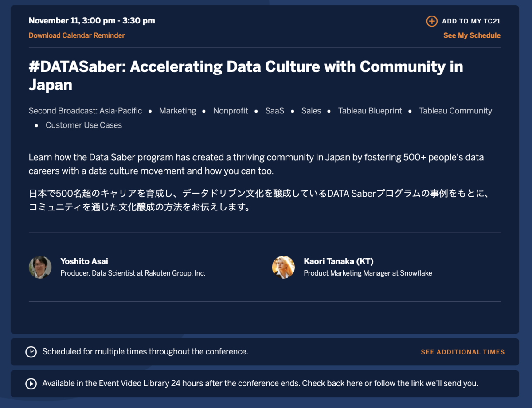Select the Tableau Community tag
The width and height of the screenshot is (532, 408).
pyautogui.click(x=456, y=111)
